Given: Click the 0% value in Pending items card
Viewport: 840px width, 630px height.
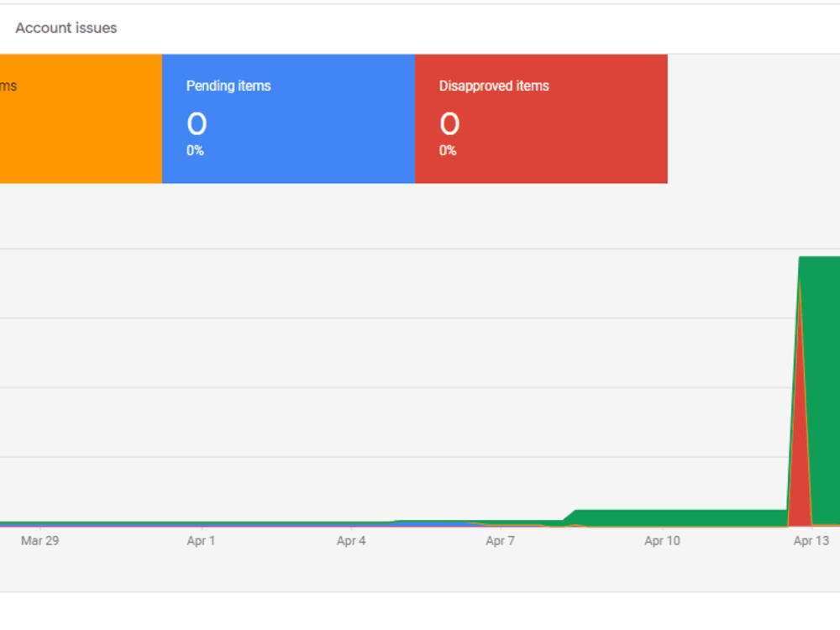Looking at the screenshot, I should pyautogui.click(x=195, y=150).
